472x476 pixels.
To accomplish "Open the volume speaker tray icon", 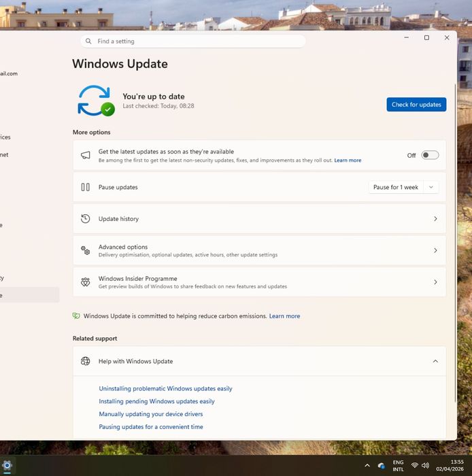I will click(x=426, y=466).
